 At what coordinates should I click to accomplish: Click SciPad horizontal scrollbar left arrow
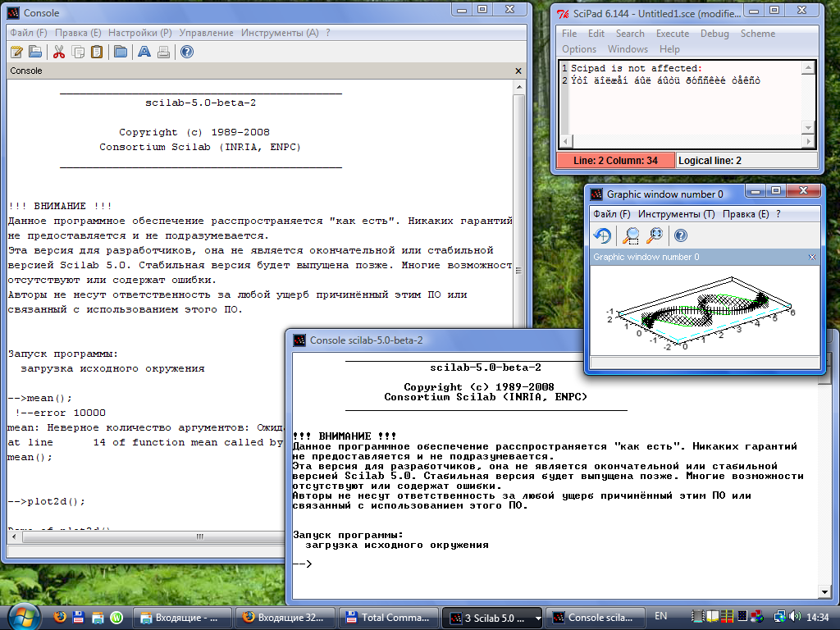point(566,141)
